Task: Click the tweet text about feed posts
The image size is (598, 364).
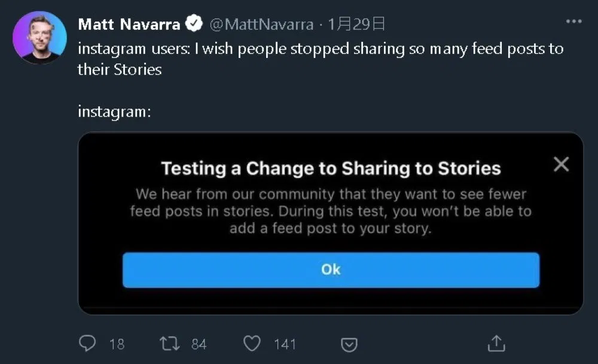Action: tap(320, 59)
